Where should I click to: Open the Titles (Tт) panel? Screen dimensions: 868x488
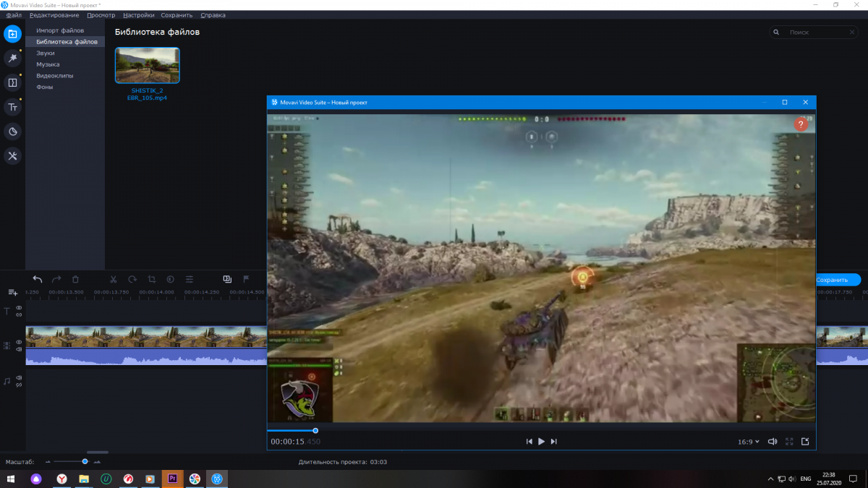[12, 107]
